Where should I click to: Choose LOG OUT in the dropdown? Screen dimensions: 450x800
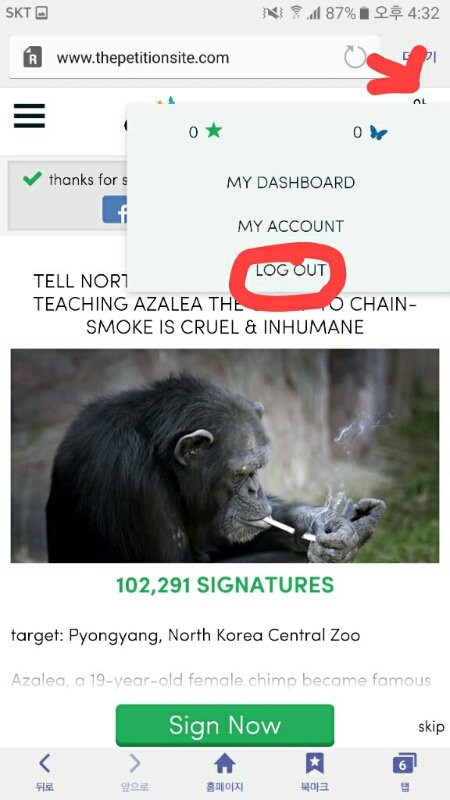(291, 270)
